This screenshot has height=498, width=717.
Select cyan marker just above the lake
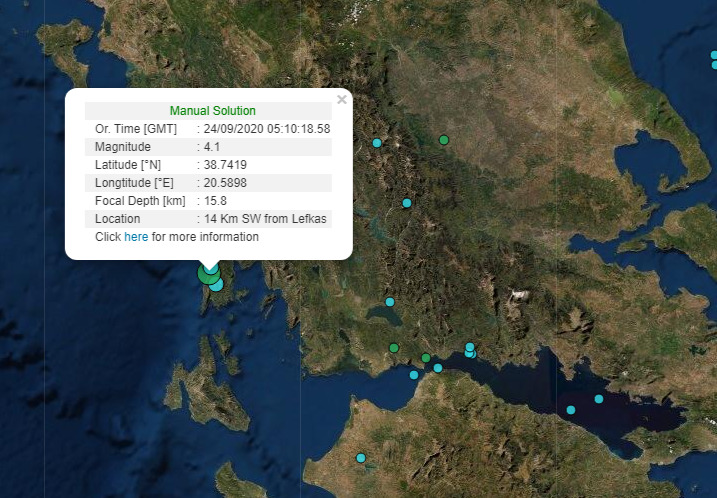pos(390,302)
